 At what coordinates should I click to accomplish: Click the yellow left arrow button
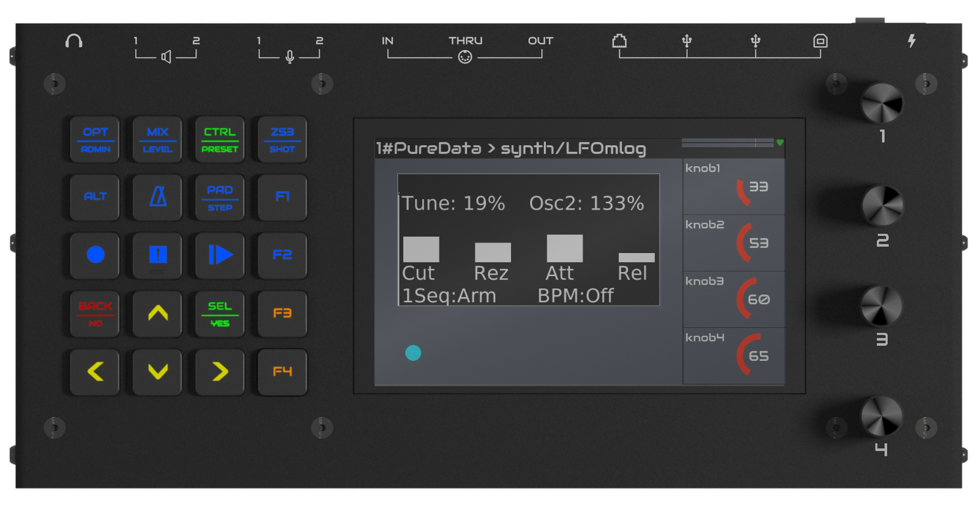click(x=95, y=372)
